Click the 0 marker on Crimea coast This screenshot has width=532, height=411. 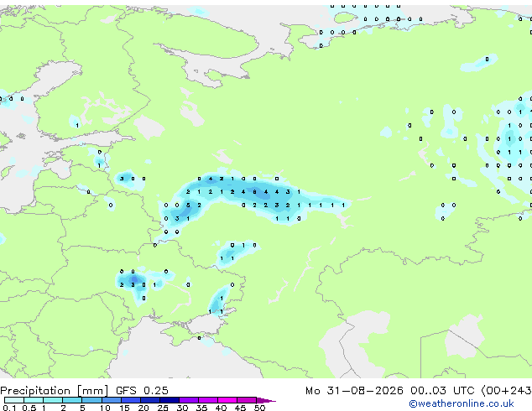[x=199, y=338]
